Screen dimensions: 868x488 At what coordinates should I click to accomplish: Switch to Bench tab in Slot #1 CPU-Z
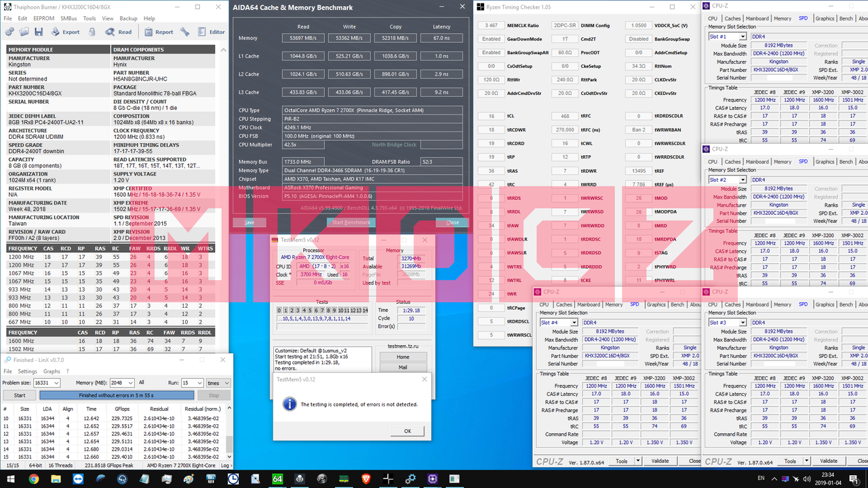click(846, 18)
